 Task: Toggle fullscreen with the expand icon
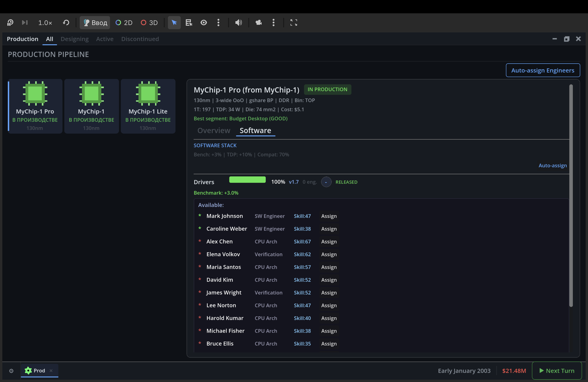[294, 23]
